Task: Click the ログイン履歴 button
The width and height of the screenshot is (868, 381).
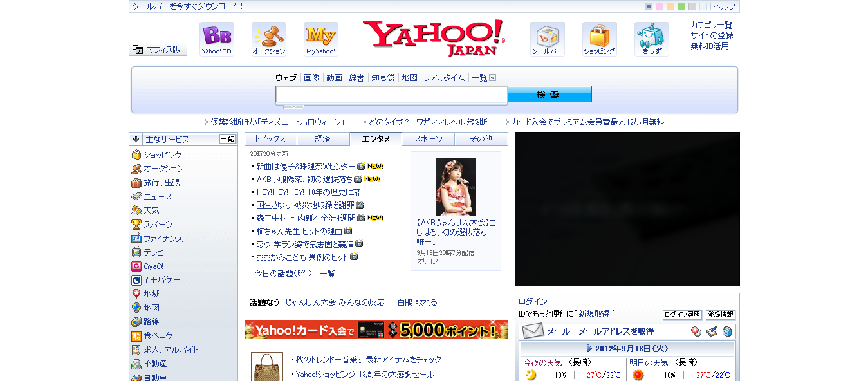Action: (x=682, y=315)
